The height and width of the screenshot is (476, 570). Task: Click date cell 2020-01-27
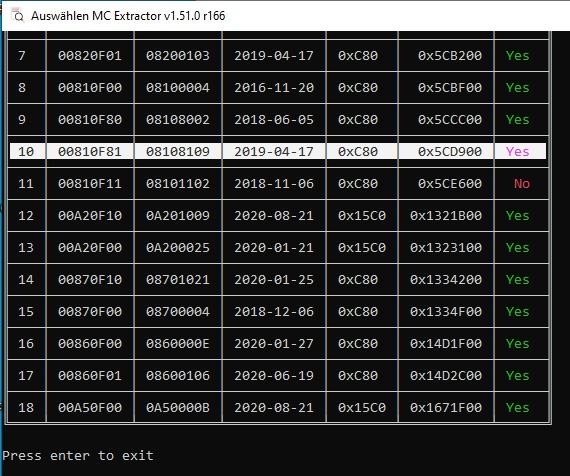pyautogui.click(x=274, y=344)
